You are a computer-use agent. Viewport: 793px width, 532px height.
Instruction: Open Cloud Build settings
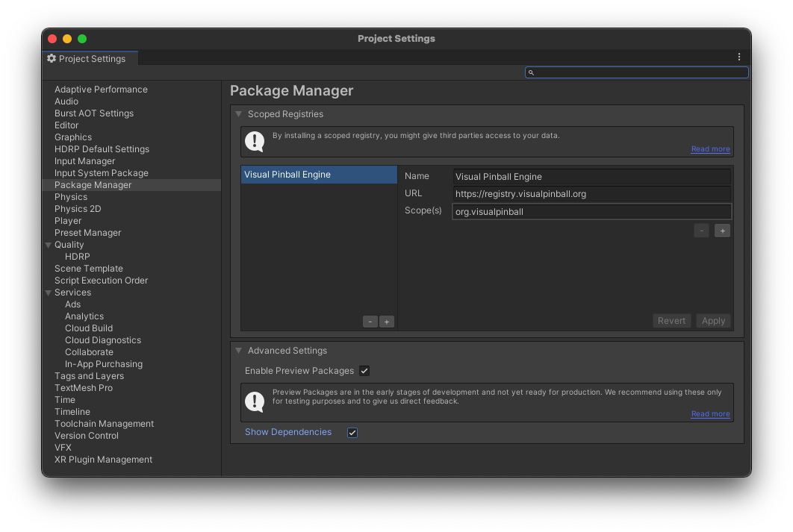pos(89,328)
